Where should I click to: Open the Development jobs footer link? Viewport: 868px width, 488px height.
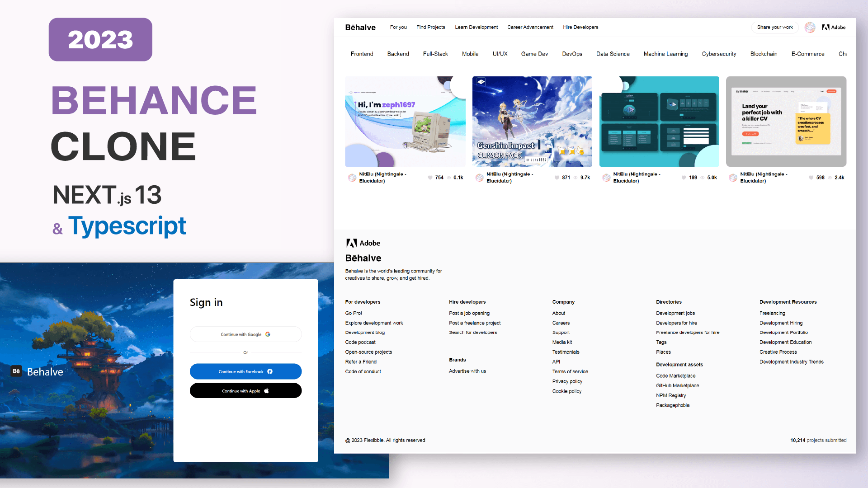(675, 313)
